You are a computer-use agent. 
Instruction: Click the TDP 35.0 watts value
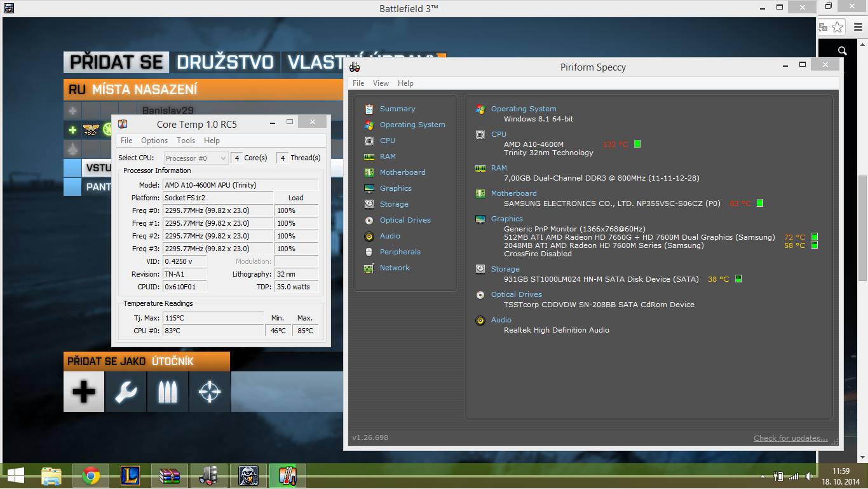pyautogui.click(x=297, y=287)
